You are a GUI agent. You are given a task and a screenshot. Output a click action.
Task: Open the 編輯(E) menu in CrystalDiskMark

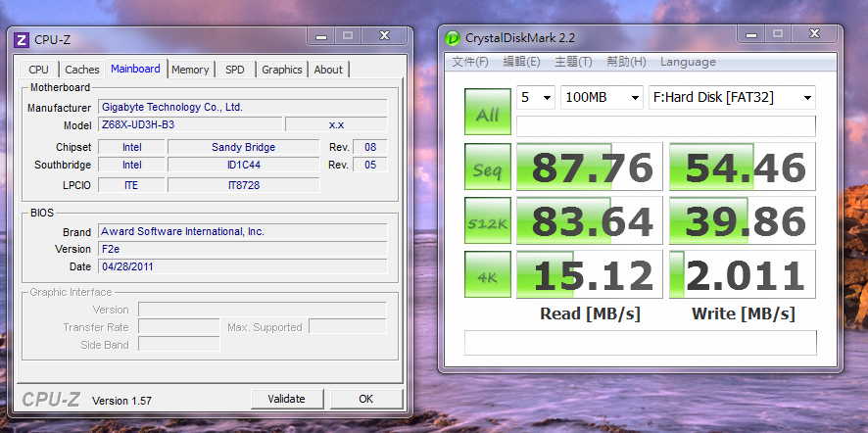[x=521, y=62]
